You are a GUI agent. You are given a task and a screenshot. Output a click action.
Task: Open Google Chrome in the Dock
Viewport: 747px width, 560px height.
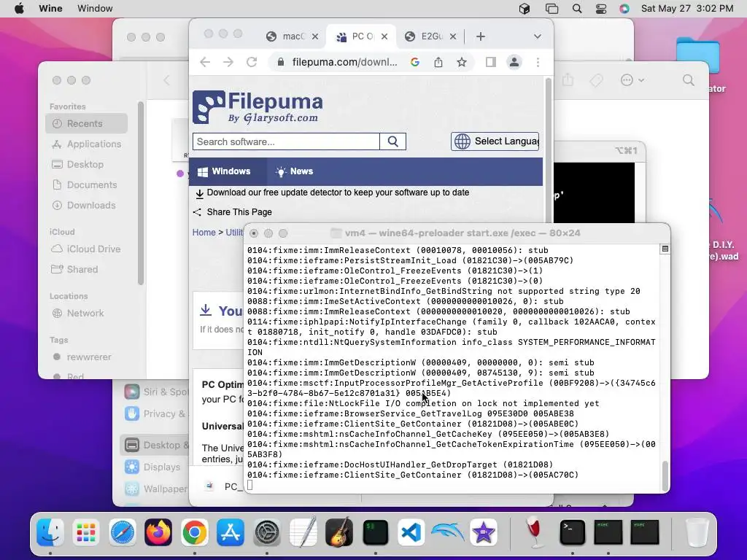pyautogui.click(x=194, y=532)
